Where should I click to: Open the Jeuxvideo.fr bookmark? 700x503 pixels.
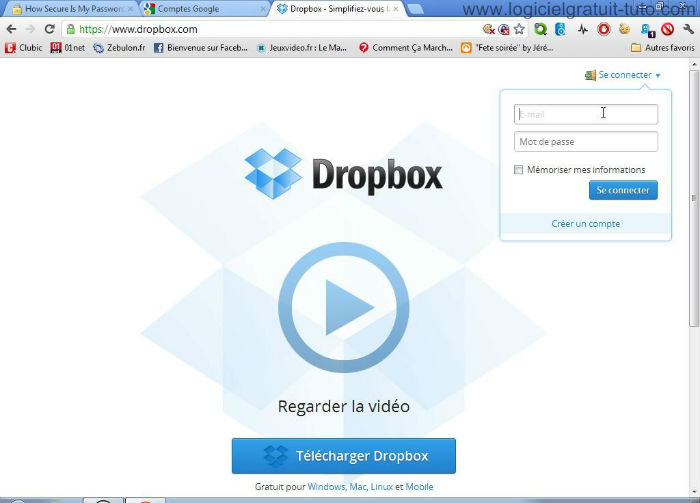pyautogui.click(x=302, y=48)
